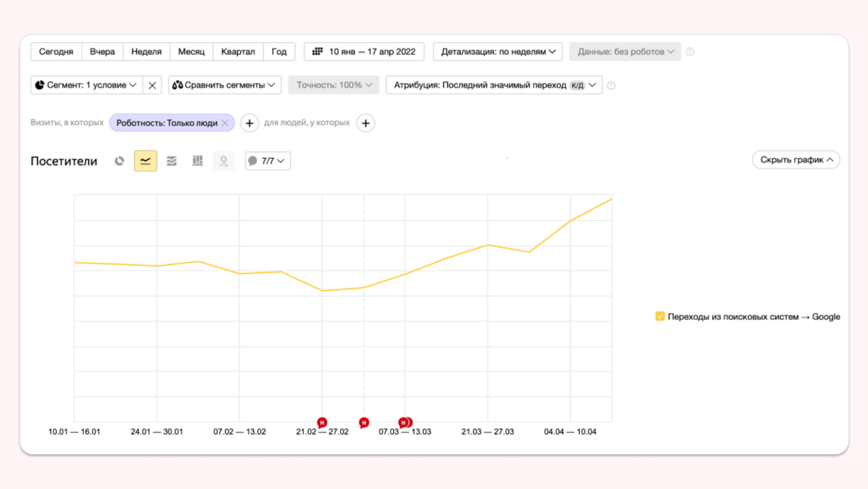Switch to stacked area chart icon

(172, 161)
